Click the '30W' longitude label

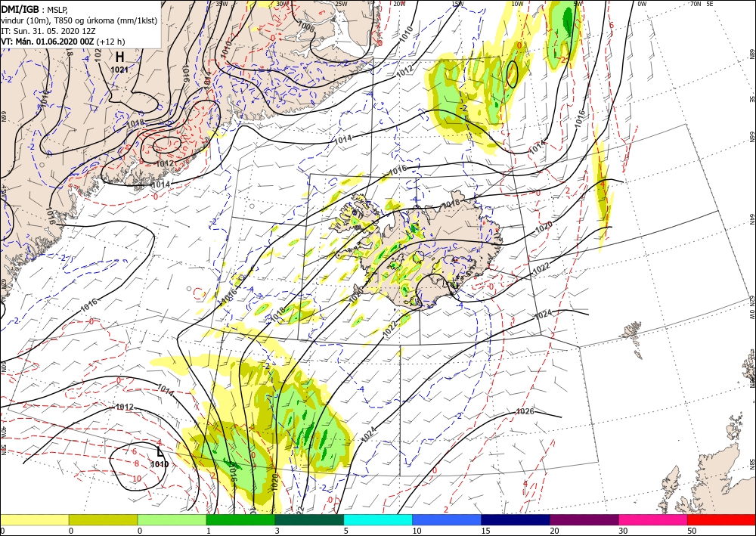[283, 4]
